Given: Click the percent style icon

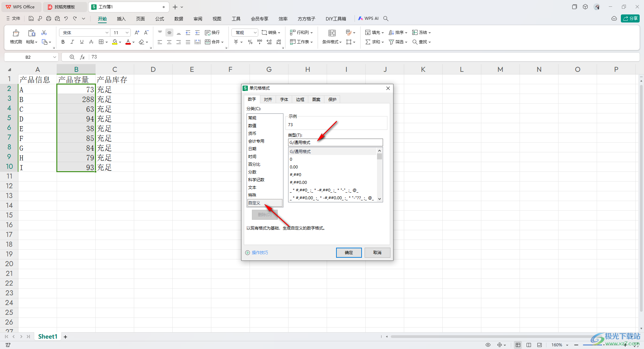Looking at the screenshot, I should 250,42.
